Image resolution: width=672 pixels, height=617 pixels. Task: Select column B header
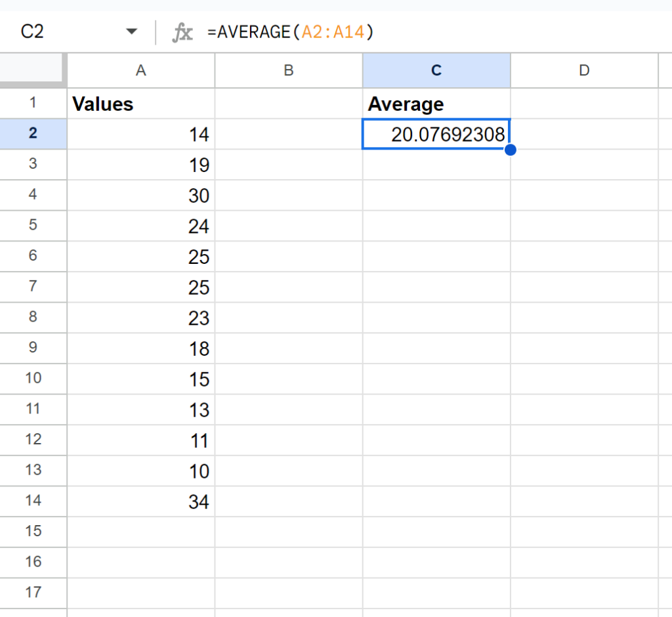tap(289, 70)
